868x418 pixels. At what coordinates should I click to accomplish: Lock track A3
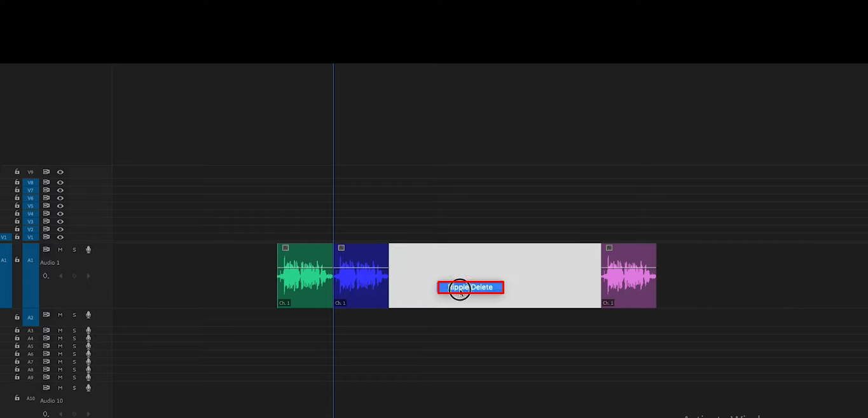(x=17, y=330)
